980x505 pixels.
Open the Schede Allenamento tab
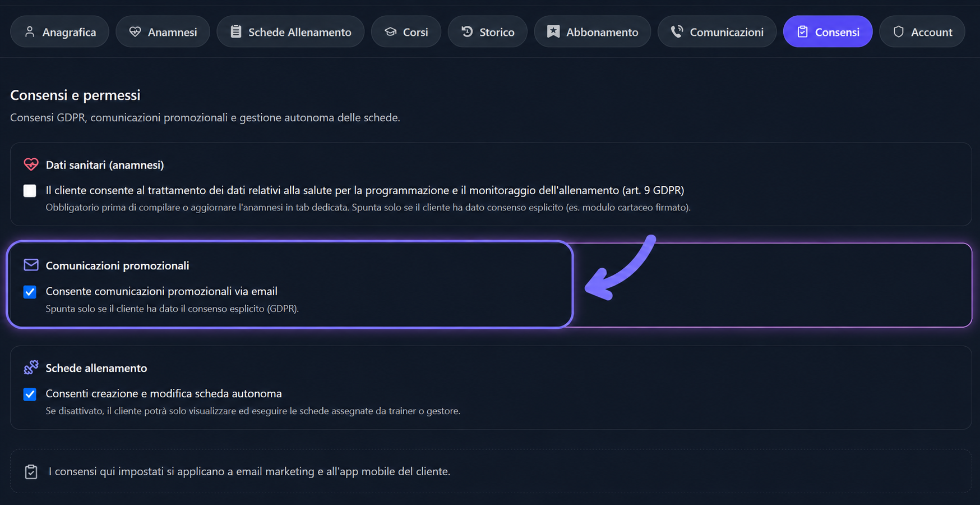[290, 32]
